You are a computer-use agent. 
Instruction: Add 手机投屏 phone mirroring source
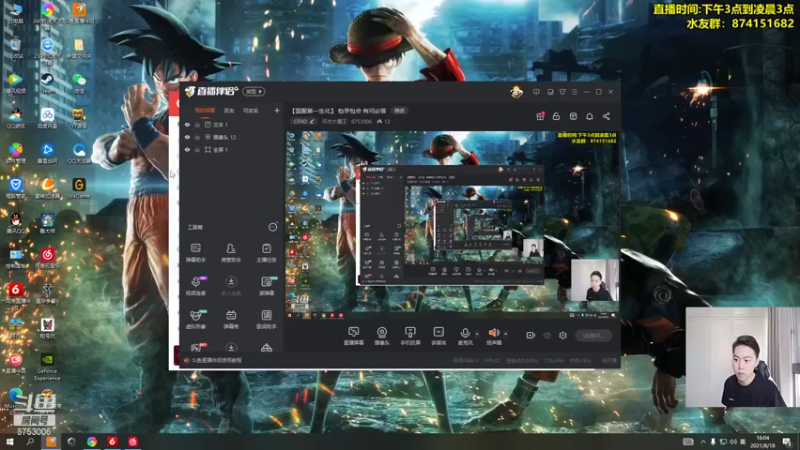(x=410, y=336)
